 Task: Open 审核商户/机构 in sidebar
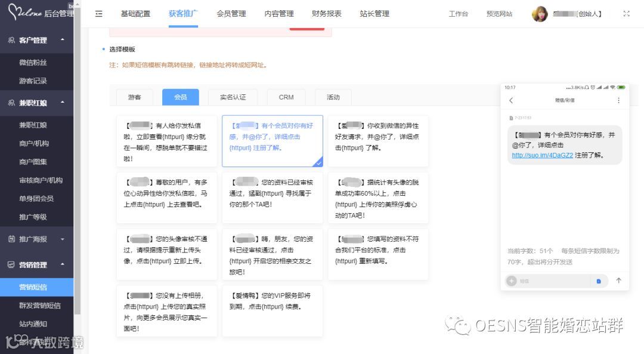[x=41, y=180]
